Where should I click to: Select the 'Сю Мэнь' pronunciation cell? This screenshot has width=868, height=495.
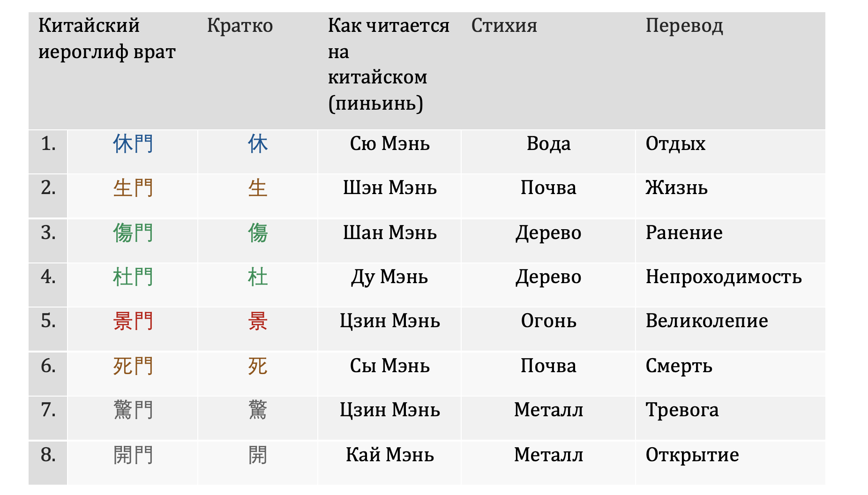[390, 143]
